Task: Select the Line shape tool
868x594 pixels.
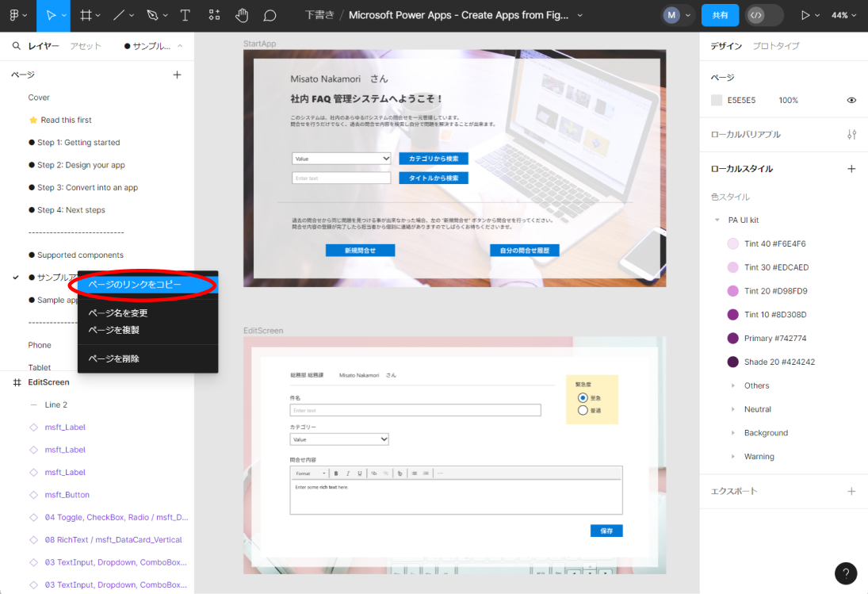Action: (x=118, y=16)
